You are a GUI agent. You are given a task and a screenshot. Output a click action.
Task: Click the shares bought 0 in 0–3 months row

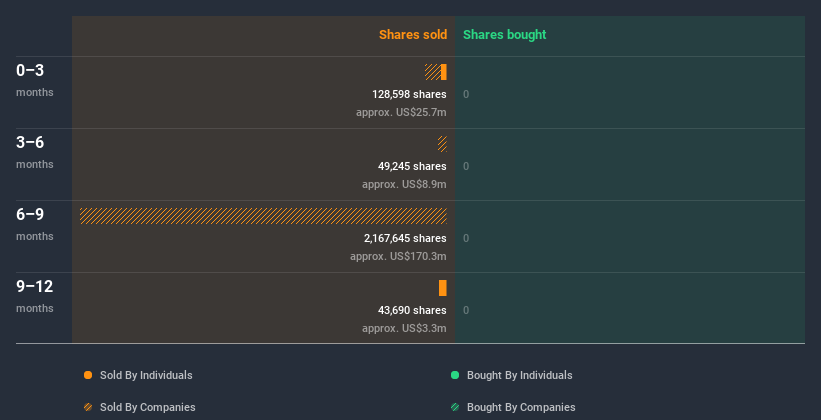[466, 94]
